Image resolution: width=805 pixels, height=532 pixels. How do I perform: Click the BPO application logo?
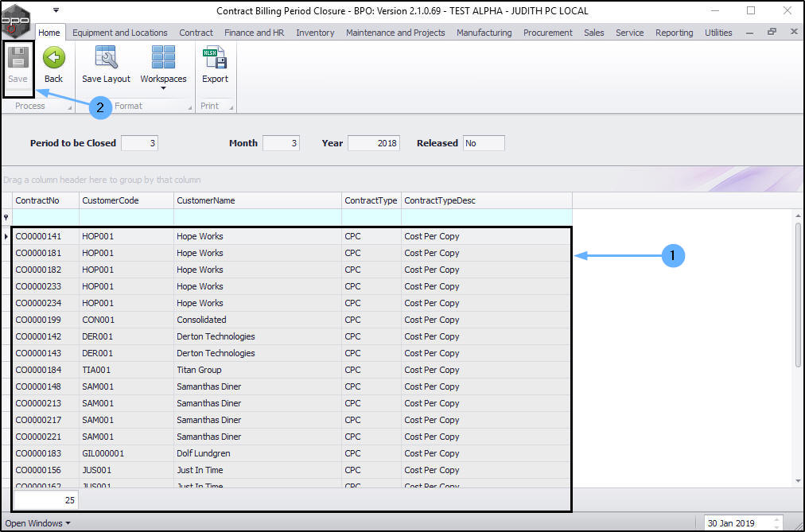16,17
